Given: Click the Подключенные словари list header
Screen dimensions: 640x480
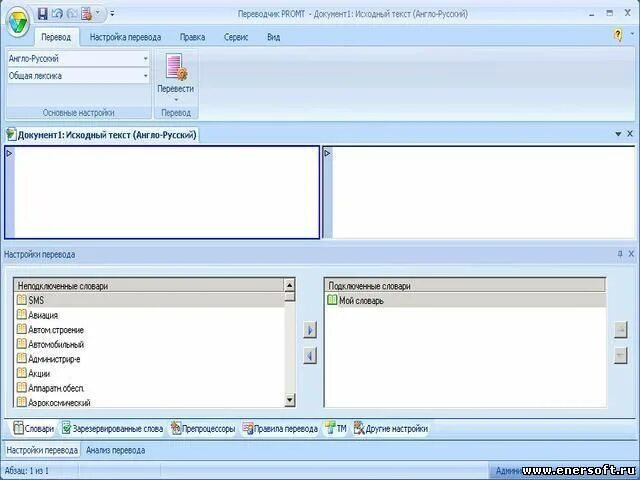Looking at the screenshot, I should coord(465,286).
